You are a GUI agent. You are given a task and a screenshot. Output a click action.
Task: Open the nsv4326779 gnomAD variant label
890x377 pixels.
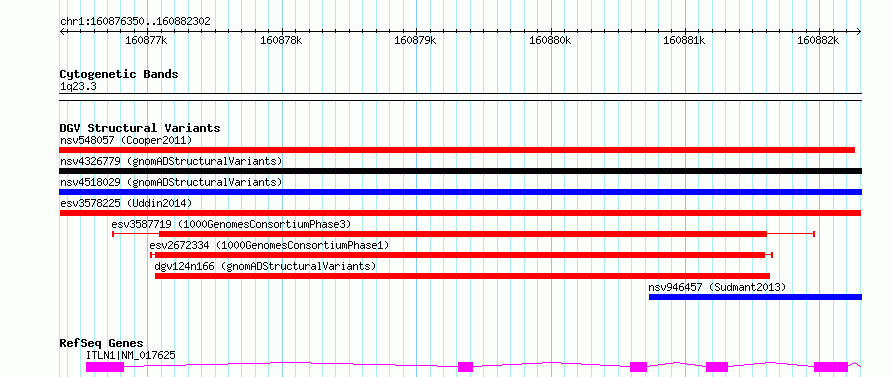pos(171,161)
